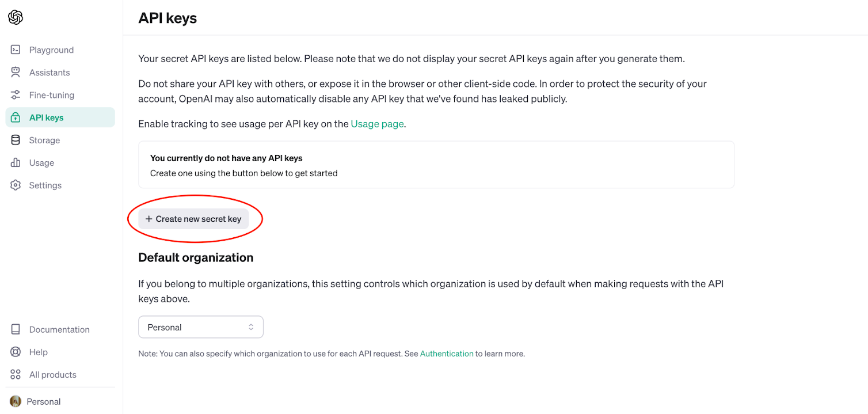Viewport: 868px width, 414px height.
Task: Open the All products grid icon
Action: coord(16,374)
